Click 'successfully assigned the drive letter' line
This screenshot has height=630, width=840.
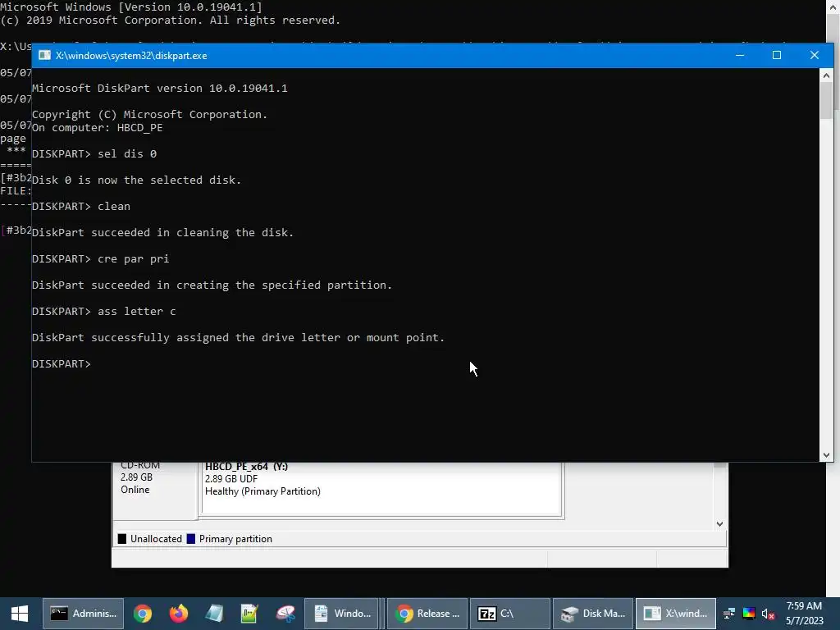[239, 337]
